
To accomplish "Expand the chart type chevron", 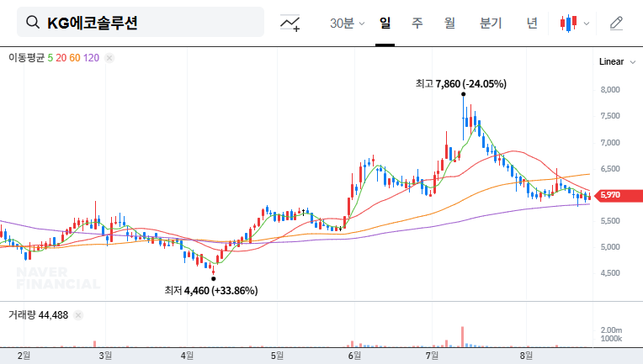I will tap(587, 24).
